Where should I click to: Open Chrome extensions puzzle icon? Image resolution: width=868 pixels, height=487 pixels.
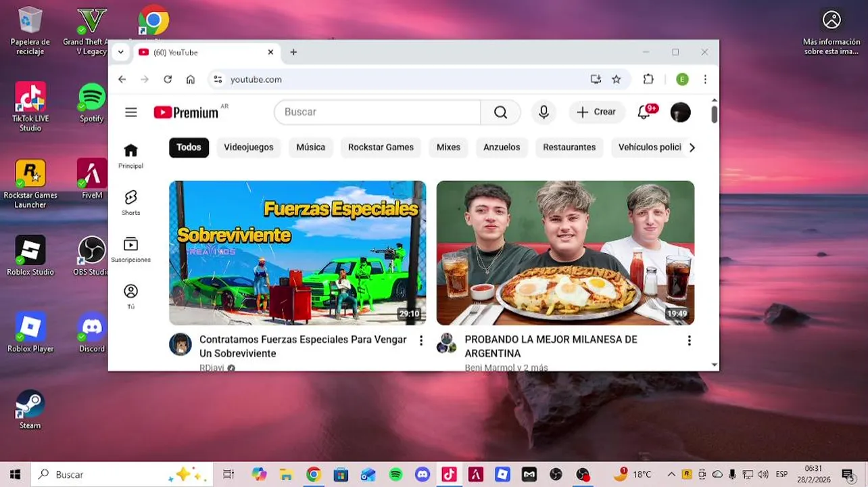pos(648,79)
